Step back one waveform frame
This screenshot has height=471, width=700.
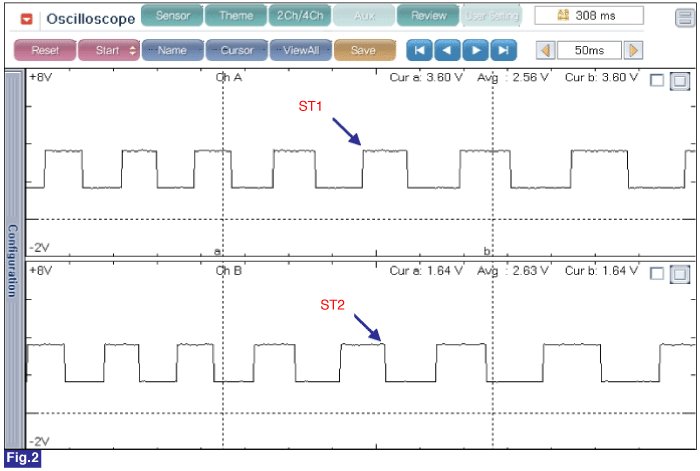pyautogui.click(x=447, y=50)
